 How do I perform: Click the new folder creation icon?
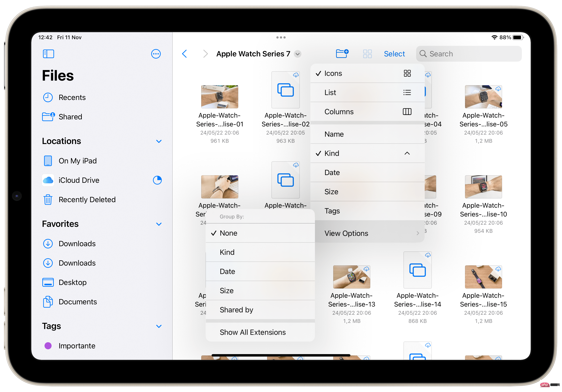point(342,53)
